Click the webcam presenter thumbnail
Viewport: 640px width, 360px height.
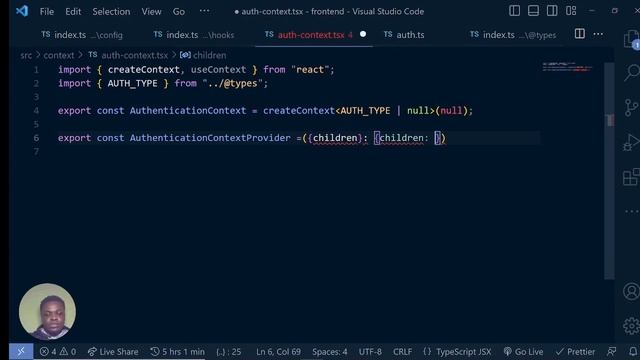point(47,312)
